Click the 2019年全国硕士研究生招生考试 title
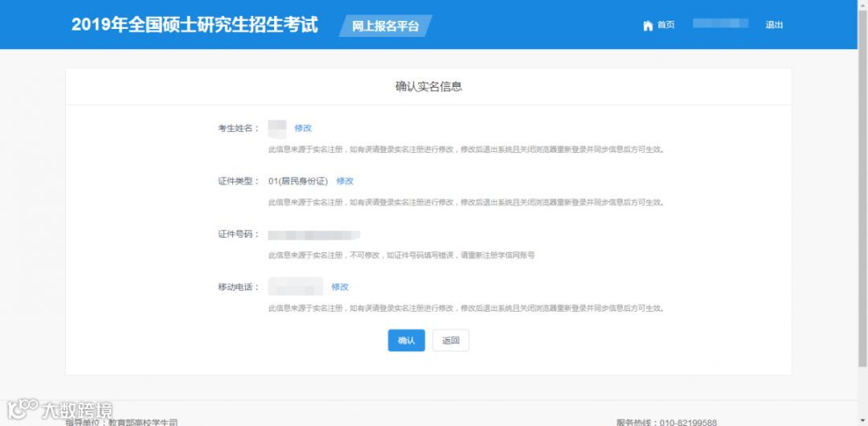Screen dimensions: 868x426 click(x=194, y=25)
